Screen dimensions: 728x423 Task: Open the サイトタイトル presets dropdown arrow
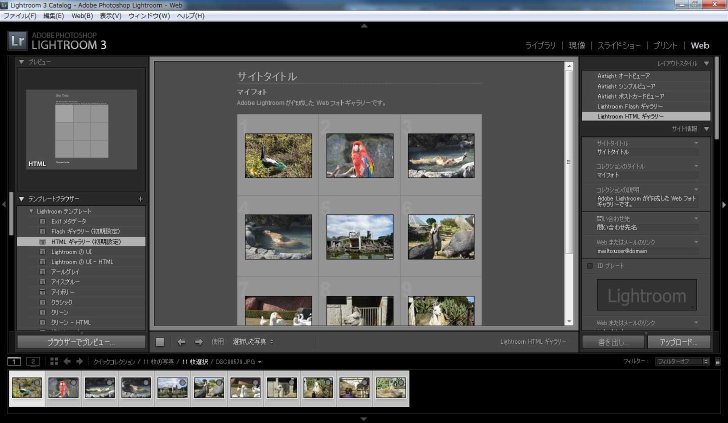[x=696, y=143]
